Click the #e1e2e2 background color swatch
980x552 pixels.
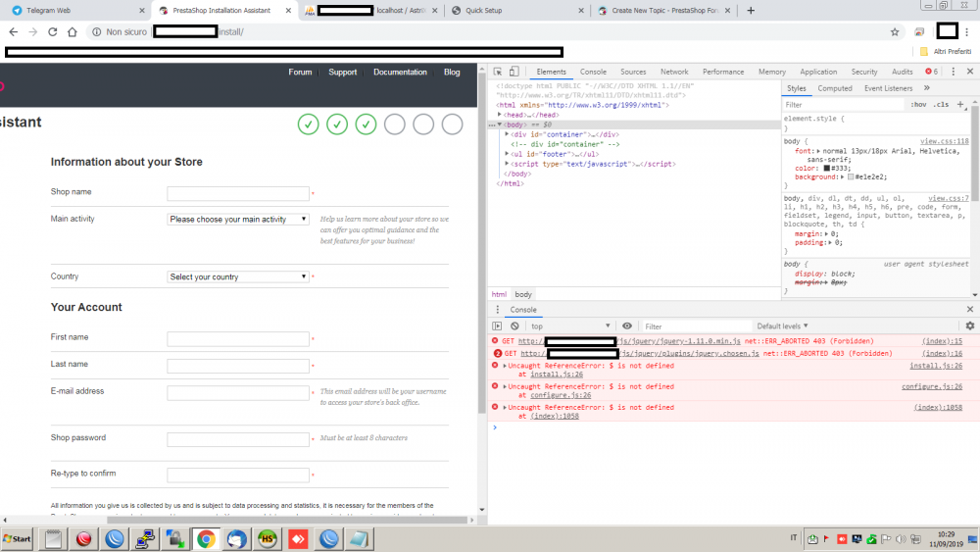click(x=850, y=176)
